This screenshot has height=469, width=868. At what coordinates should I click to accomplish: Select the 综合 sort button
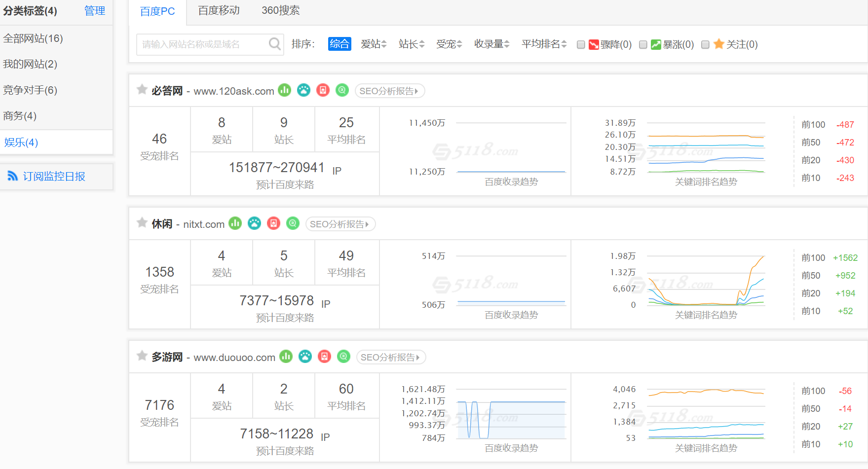340,44
